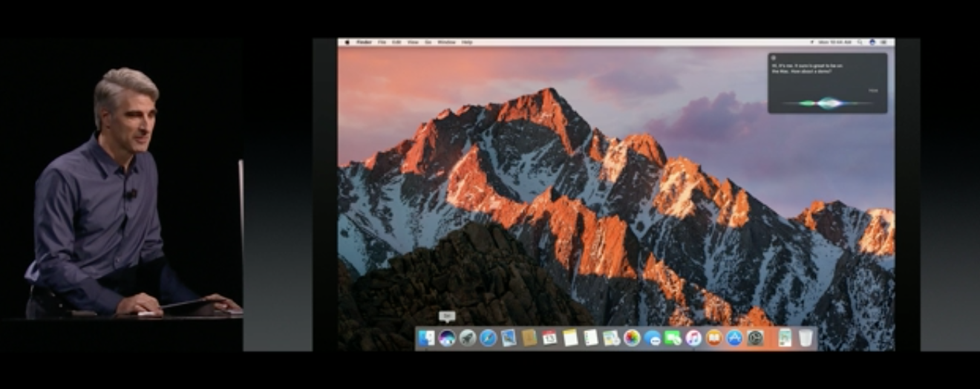The height and width of the screenshot is (389, 980).
Task: Open Finder from the dock
Action: (426, 339)
